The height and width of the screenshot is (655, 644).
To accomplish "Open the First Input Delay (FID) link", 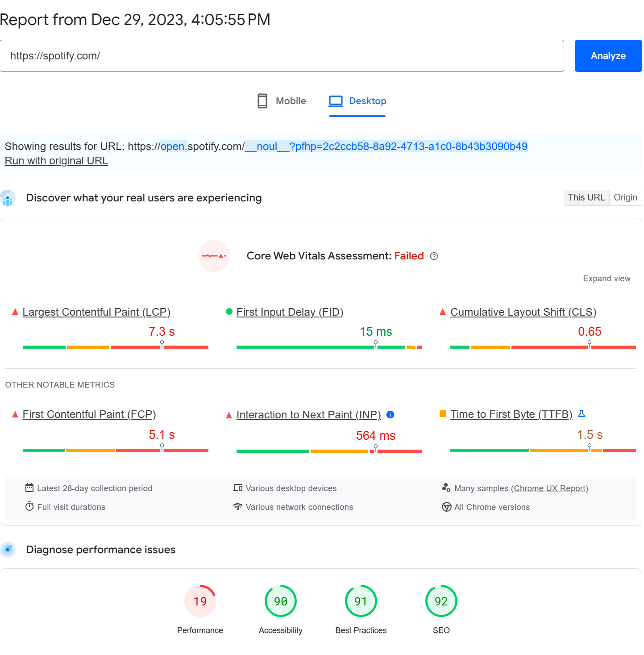I will pos(290,312).
